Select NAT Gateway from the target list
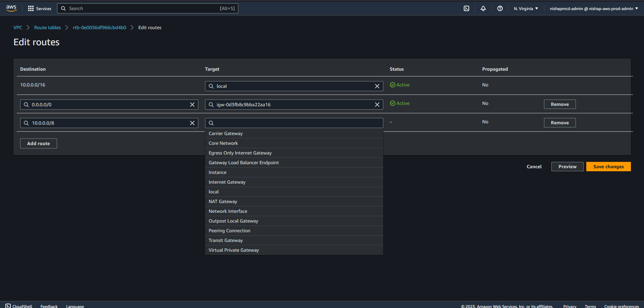 tap(223, 201)
